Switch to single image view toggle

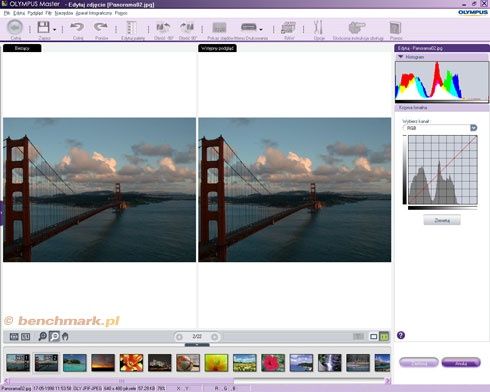point(374,337)
